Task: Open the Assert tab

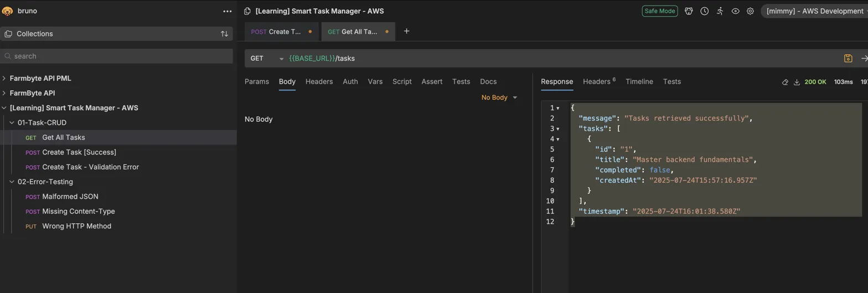Action: point(432,81)
